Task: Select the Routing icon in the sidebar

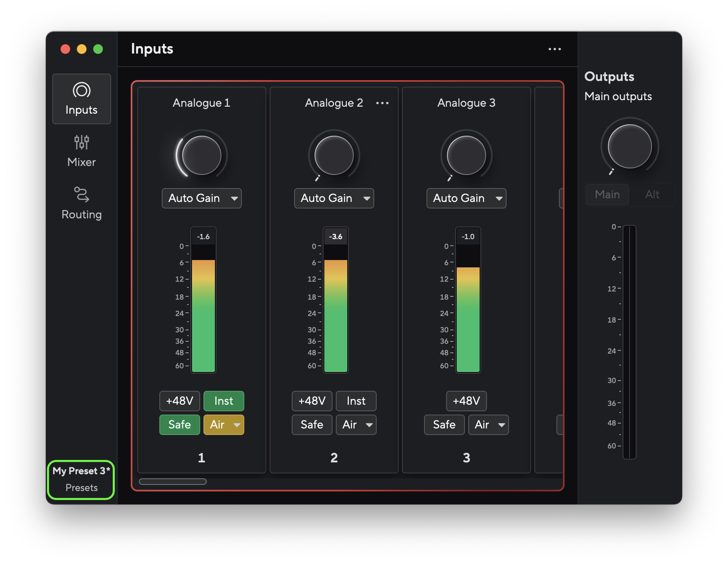Action: pyautogui.click(x=81, y=202)
